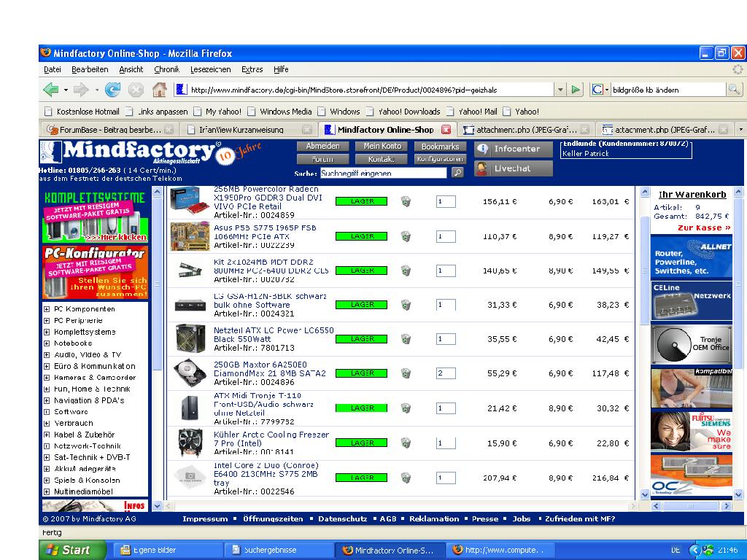Click the Firefox Back arrow button

[50, 90]
